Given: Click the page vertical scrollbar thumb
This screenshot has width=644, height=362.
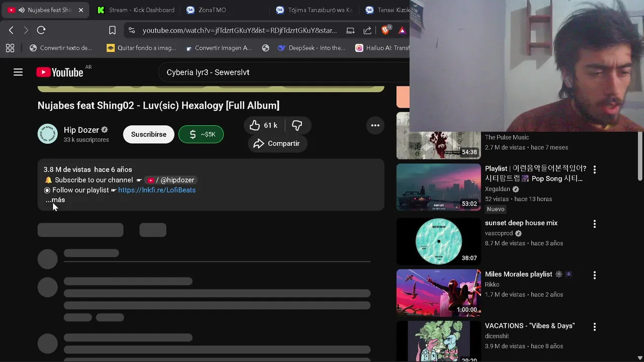Looking at the screenshot, I should [640, 155].
